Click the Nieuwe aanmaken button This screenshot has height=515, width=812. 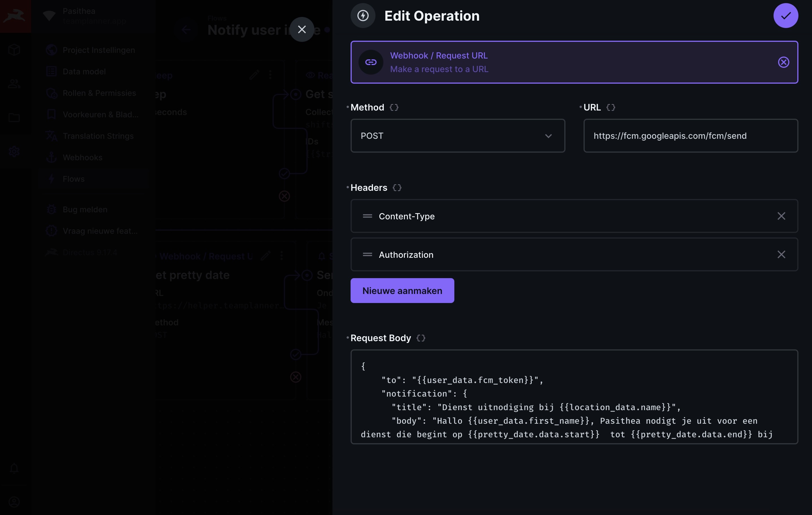(x=402, y=291)
